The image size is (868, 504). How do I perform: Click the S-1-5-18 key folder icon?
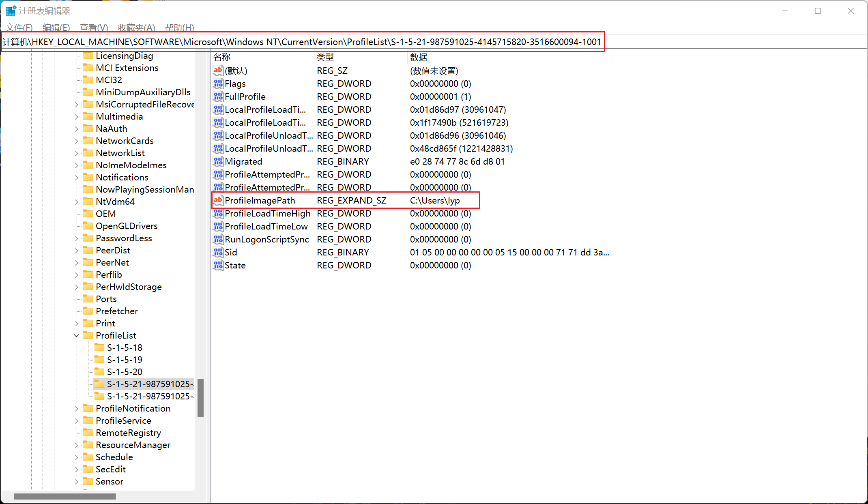click(x=99, y=347)
